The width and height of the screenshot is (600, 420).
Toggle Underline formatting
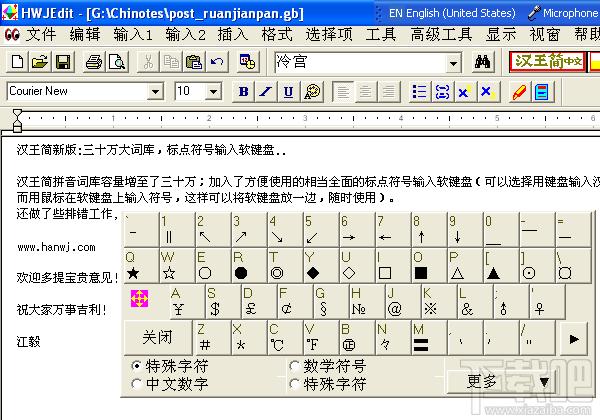coord(289,92)
